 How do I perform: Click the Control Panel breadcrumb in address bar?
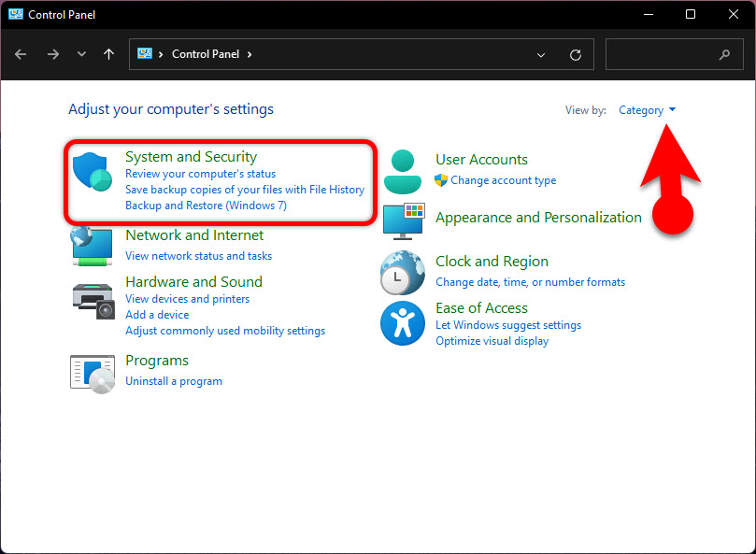[x=205, y=54]
